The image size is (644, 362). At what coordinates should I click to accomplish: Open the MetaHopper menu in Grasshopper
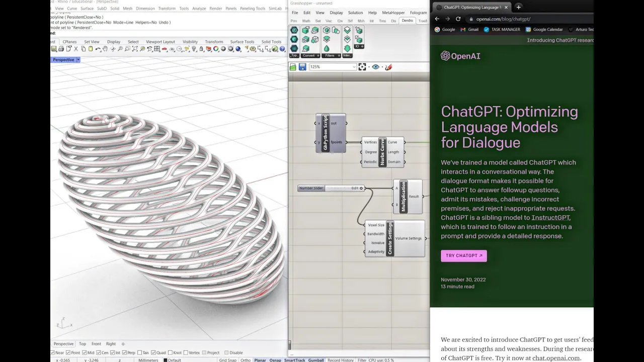pyautogui.click(x=393, y=13)
